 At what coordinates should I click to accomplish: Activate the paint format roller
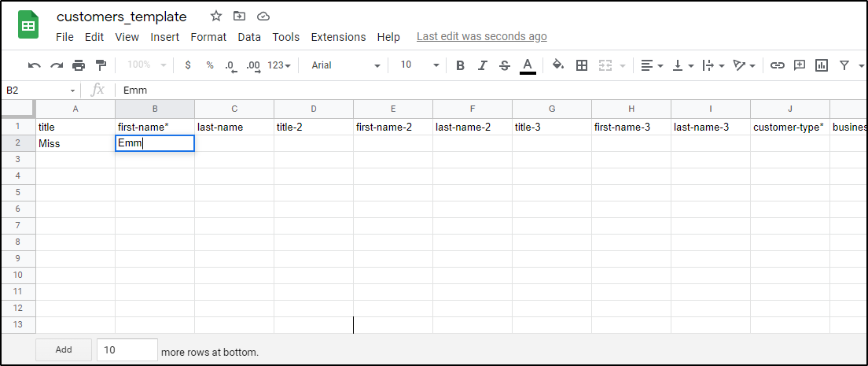coord(101,65)
